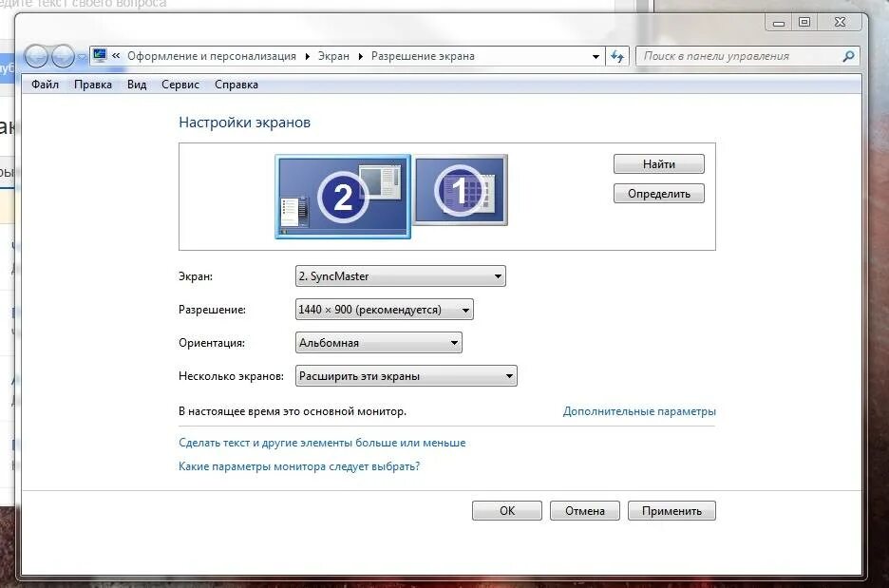Select the monitor 2 thumbnail
889x588 pixels.
(x=343, y=197)
